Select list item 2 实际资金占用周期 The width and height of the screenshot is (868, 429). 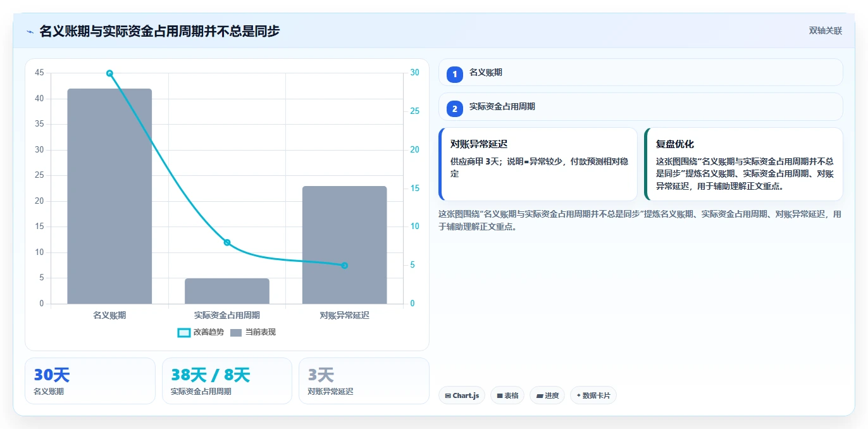(x=640, y=106)
